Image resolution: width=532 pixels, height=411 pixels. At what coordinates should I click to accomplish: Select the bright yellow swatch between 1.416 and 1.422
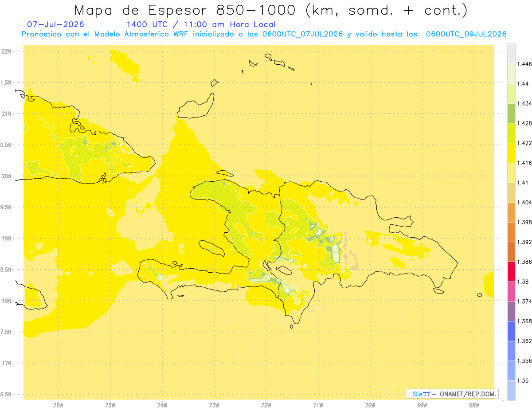pyautogui.click(x=511, y=153)
